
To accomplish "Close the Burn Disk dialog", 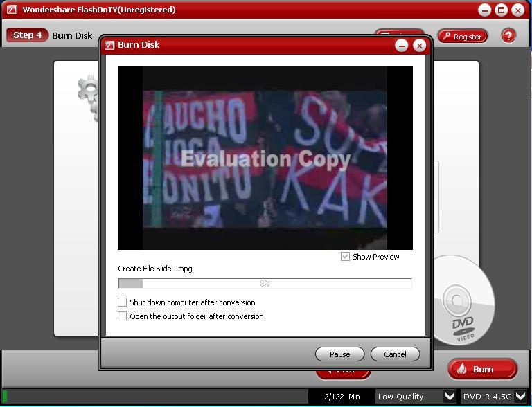I will [x=420, y=46].
